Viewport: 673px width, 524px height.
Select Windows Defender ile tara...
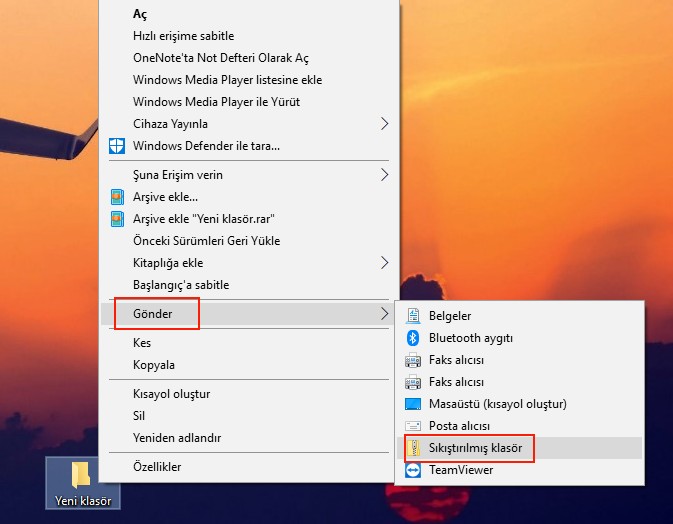tap(250, 146)
